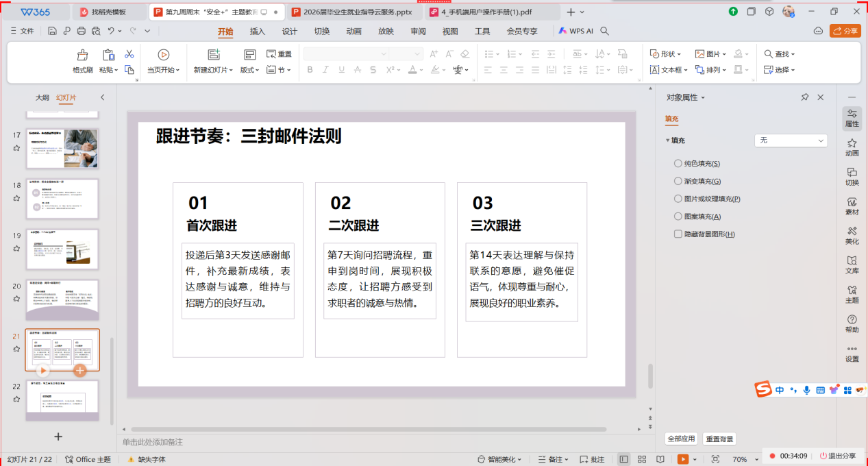This screenshot has width=868, height=466.
Task: Click the Format Painter (格式刷) icon
Action: [x=82, y=55]
